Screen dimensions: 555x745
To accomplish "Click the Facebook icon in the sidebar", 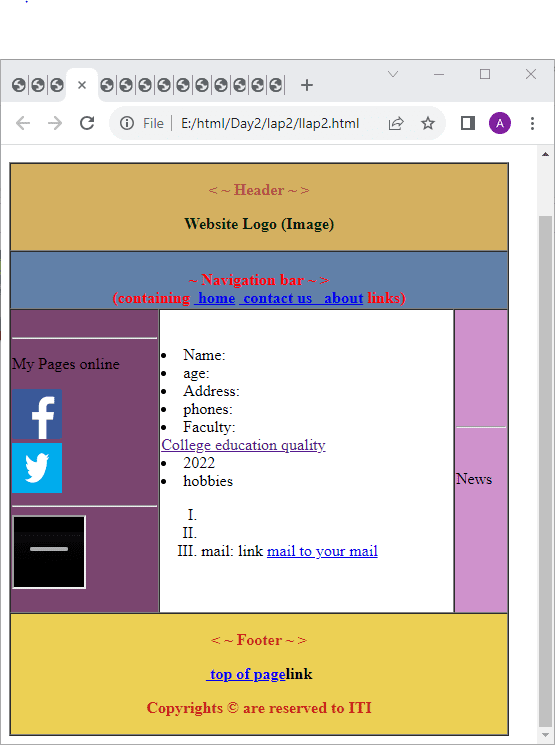I will (x=37, y=414).
